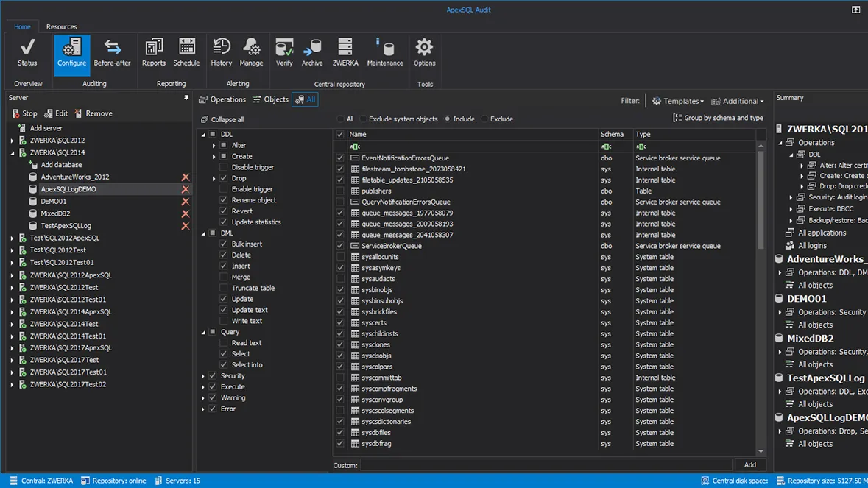The width and height of the screenshot is (868, 488).
Task: Select the Exclude system objects radio
Action: [363, 119]
